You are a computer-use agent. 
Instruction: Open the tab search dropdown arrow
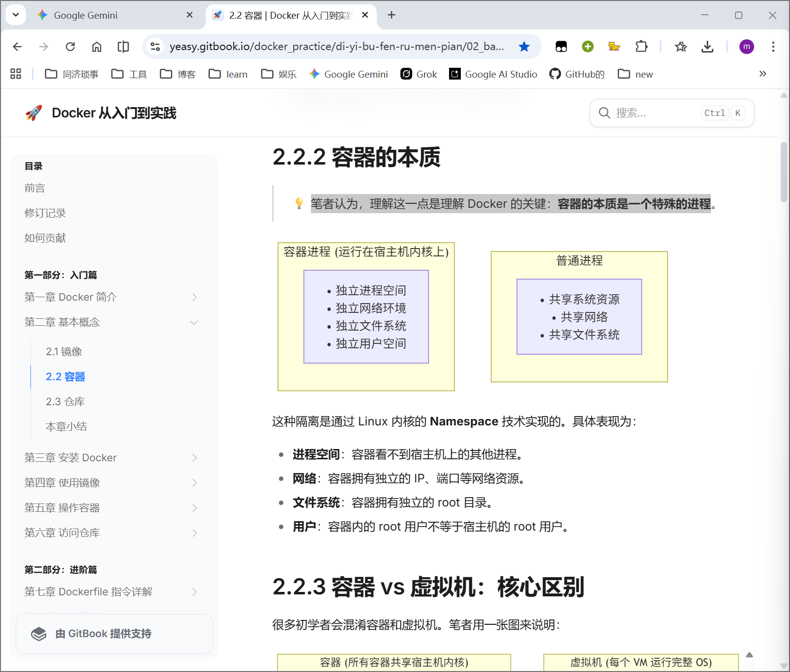pos(15,15)
